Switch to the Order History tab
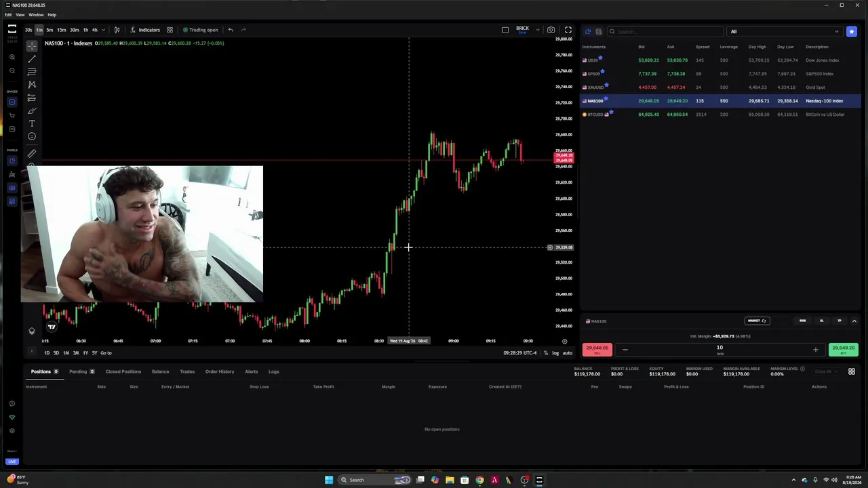 pyautogui.click(x=220, y=371)
